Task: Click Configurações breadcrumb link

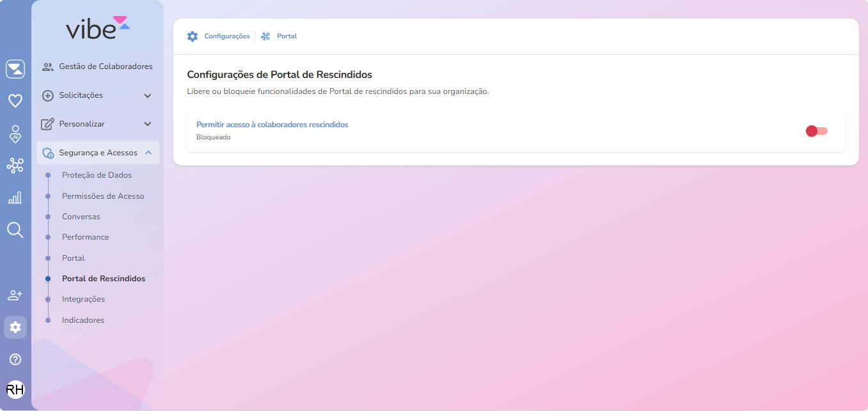Action: tap(226, 36)
